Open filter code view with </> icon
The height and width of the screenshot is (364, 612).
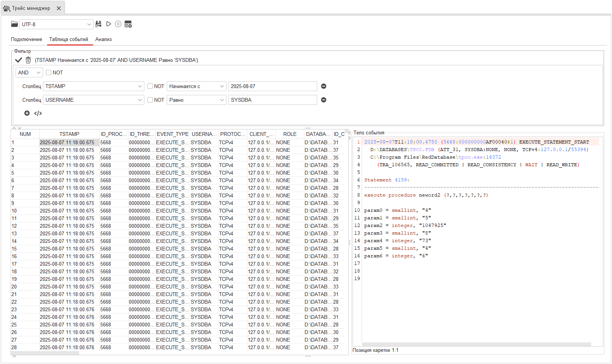tap(38, 113)
